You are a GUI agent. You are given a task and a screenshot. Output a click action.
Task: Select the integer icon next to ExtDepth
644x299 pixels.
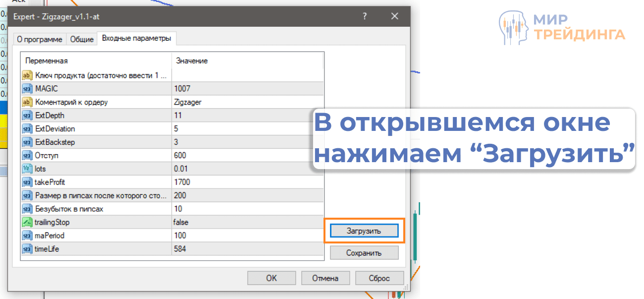pyautogui.click(x=27, y=115)
